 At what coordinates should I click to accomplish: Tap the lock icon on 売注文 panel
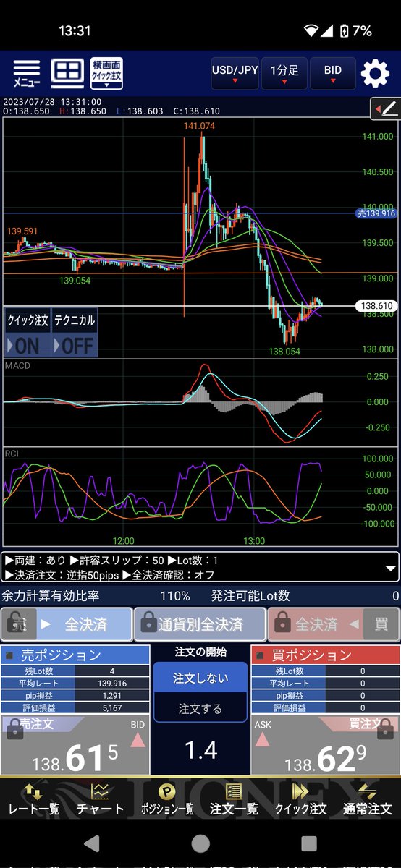pos(14,728)
